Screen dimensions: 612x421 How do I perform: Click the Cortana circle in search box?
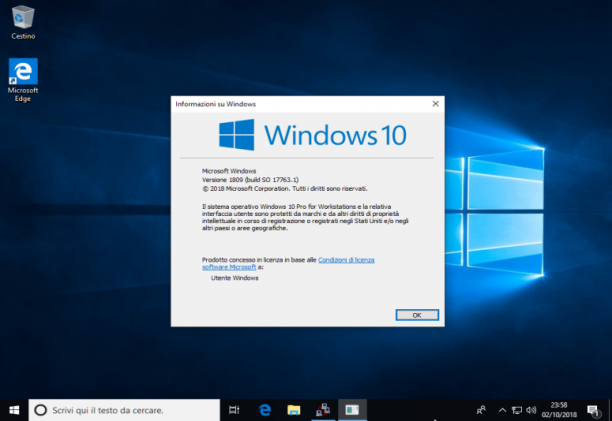(x=41, y=410)
